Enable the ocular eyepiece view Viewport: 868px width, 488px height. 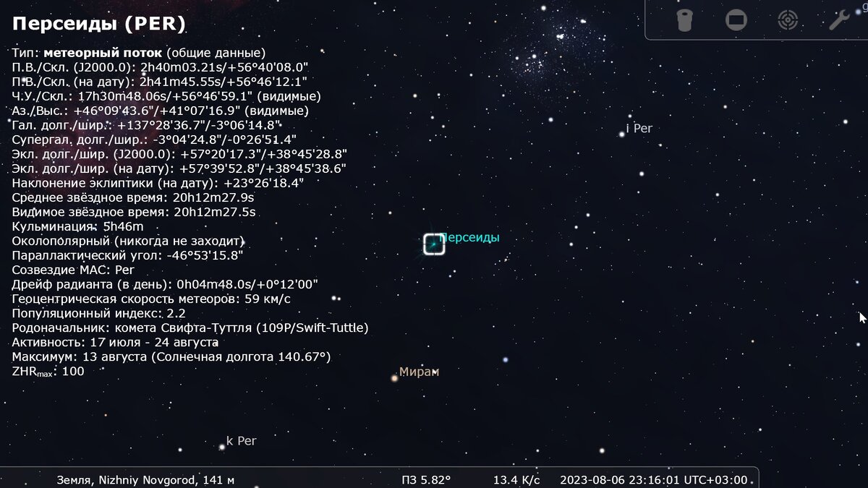click(685, 20)
